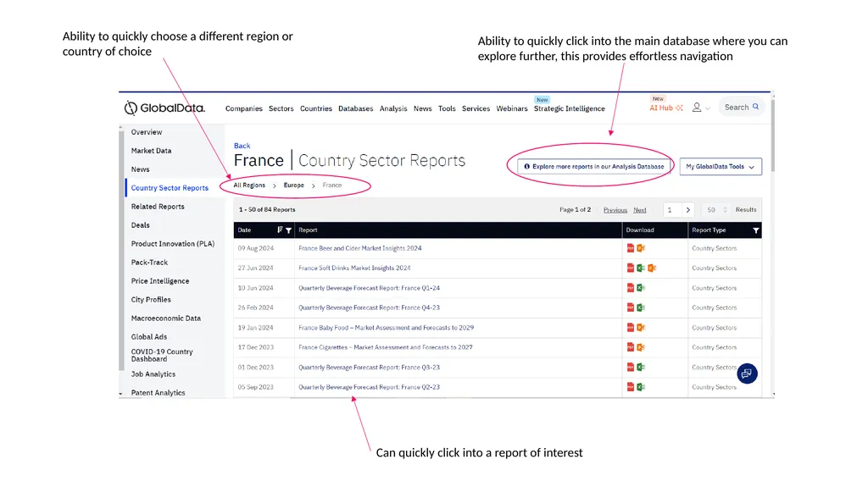Image resolution: width=868 pixels, height=487 pixels.
Task: Download Excel of Quarterly Beverage Forecast Q3-23
Action: [x=641, y=367]
